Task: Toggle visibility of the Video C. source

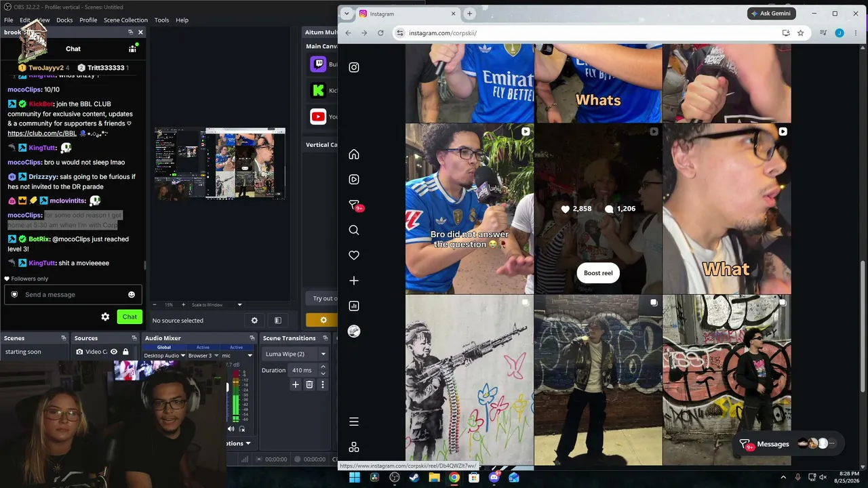Action: [114, 352]
